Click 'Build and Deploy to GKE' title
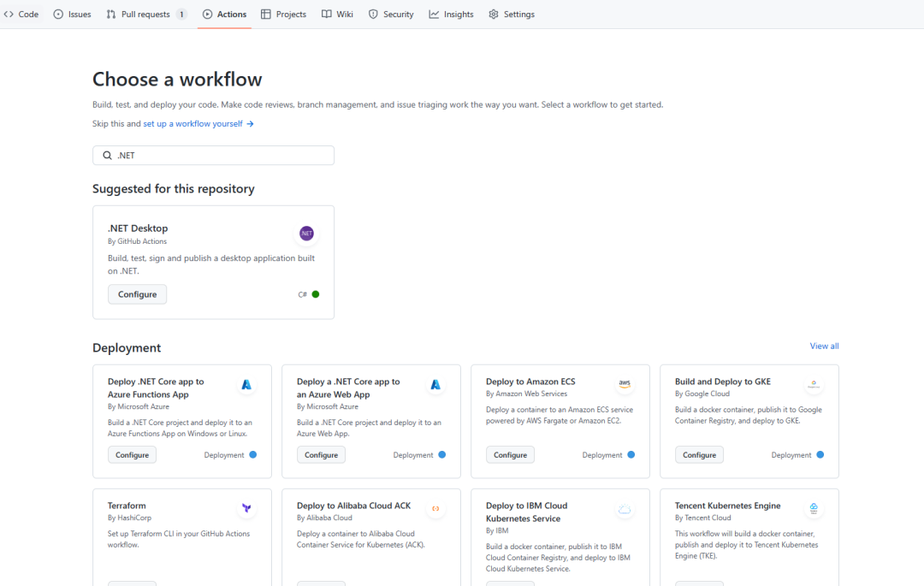The image size is (924, 586). [723, 382]
